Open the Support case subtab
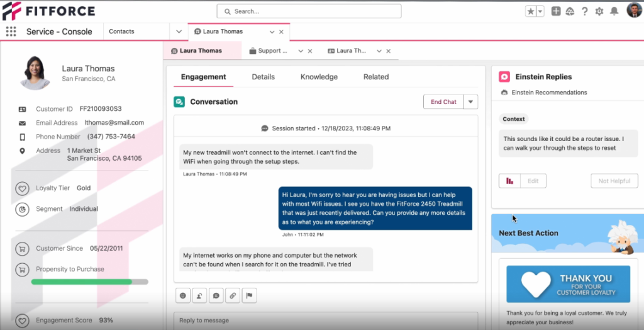This screenshot has height=330, width=644. pos(268,51)
